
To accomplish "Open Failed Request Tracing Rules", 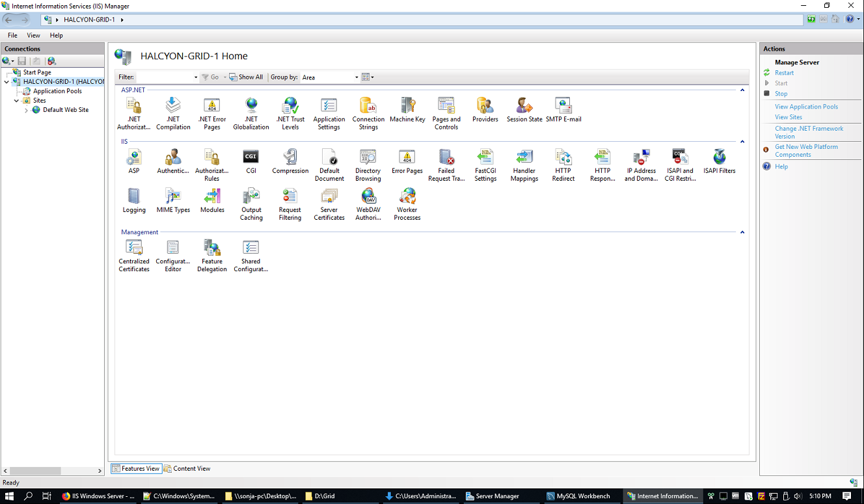I will click(446, 165).
